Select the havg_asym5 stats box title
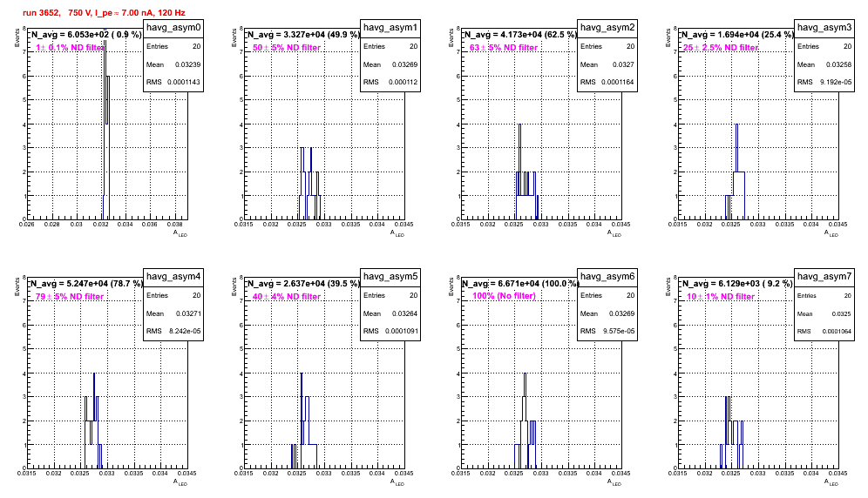The width and height of the screenshot is (868, 498). click(390, 277)
